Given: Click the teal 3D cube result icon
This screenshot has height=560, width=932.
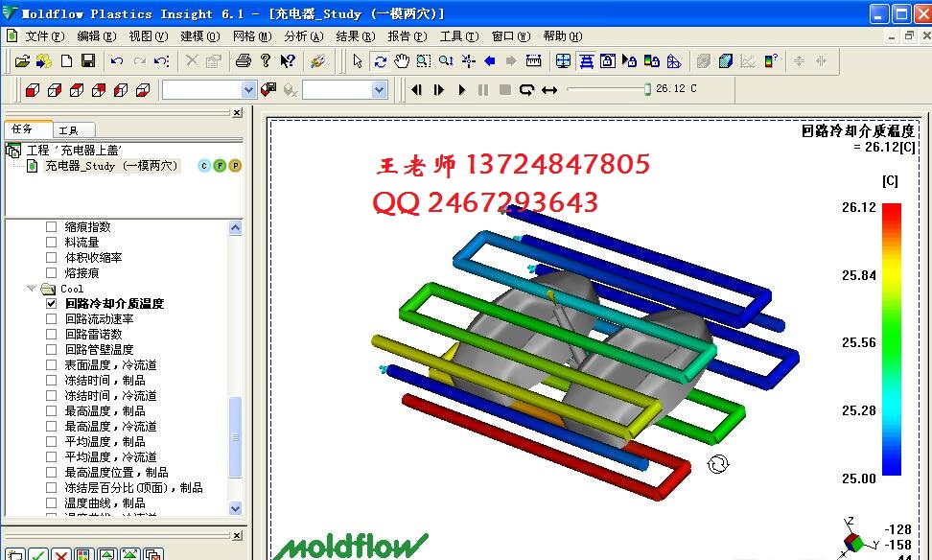Looking at the screenshot, I should point(725,60).
